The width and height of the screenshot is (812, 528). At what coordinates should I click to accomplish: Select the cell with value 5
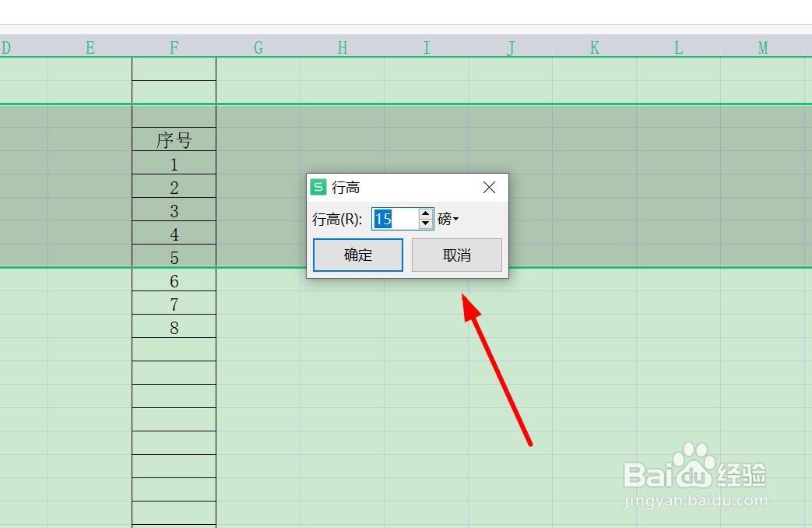[174, 256]
